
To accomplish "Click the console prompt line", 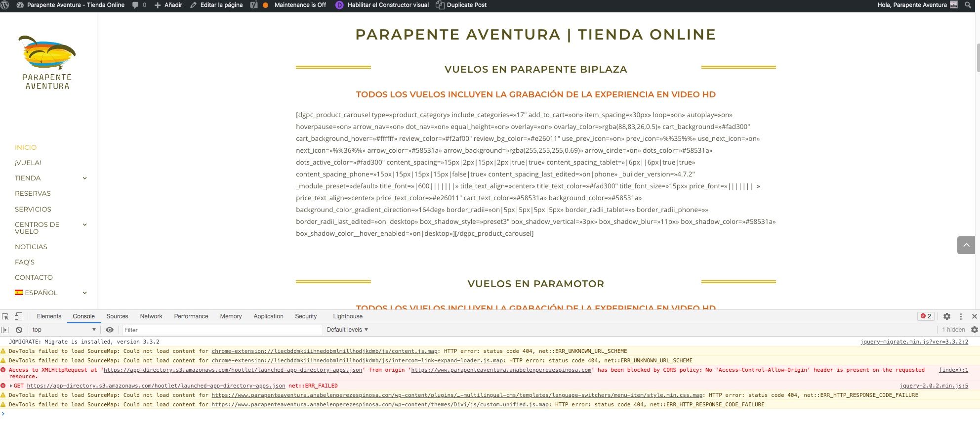I will coord(490,414).
